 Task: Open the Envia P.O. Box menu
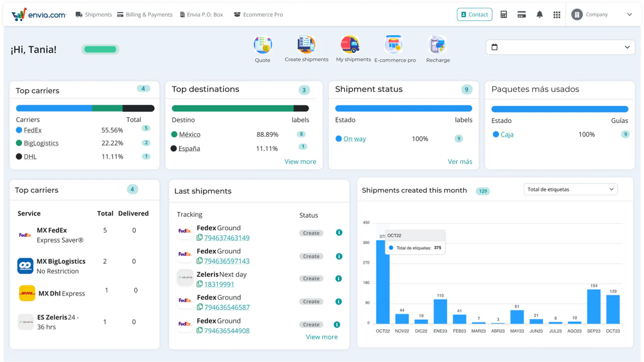tap(201, 15)
